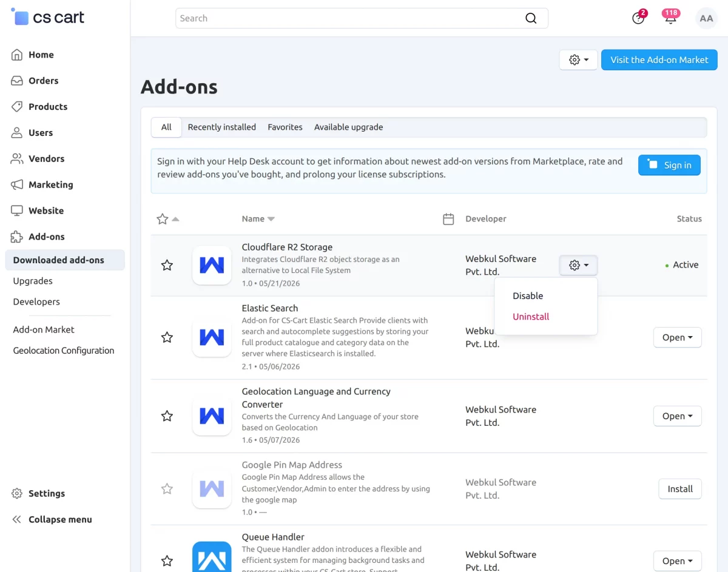Click the Google Pin Map Address logo
The image size is (728, 572).
(212, 489)
